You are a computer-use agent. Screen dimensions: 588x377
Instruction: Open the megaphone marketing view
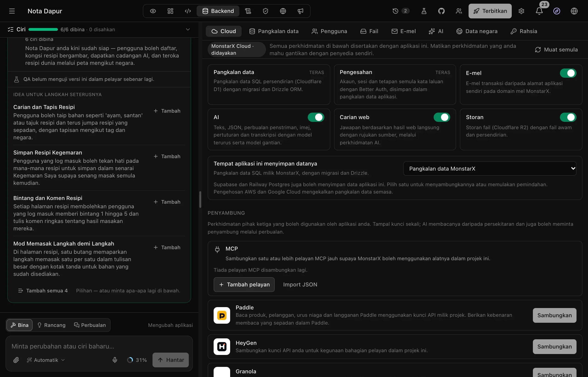pos(300,11)
